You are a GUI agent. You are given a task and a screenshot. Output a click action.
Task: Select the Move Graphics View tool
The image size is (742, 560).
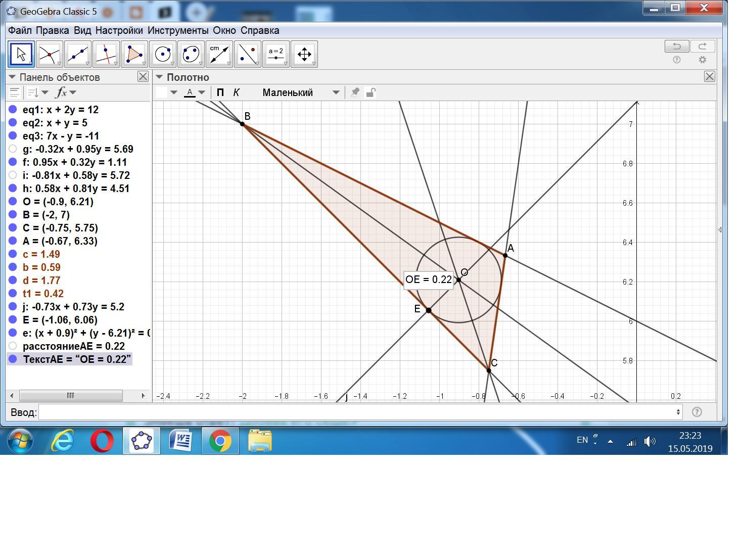click(x=304, y=54)
